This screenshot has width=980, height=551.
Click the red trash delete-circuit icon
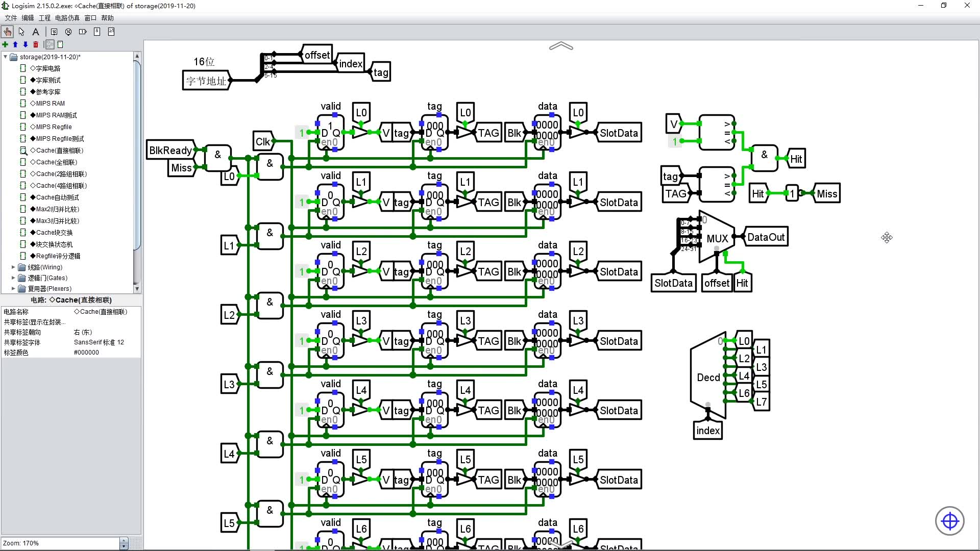tap(36, 44)
